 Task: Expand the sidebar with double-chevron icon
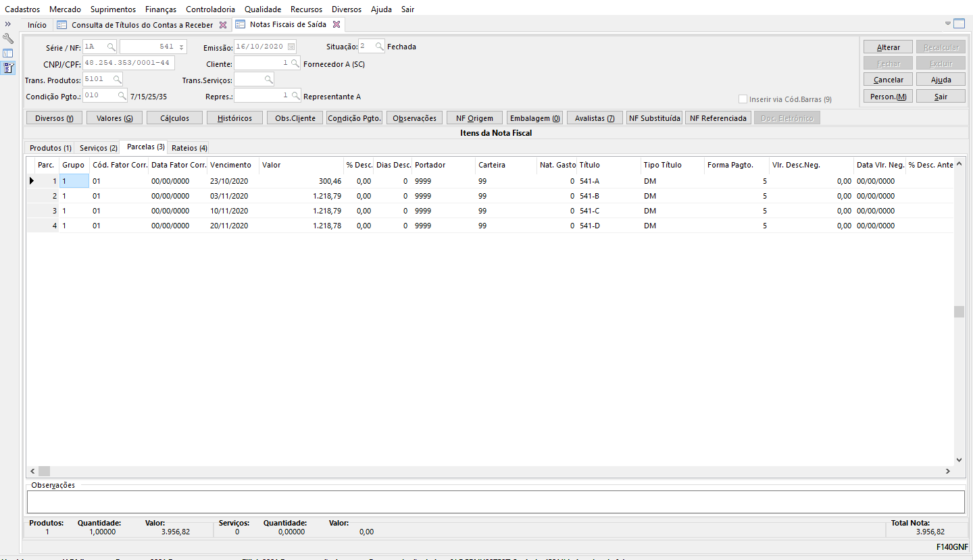point(8,24)
